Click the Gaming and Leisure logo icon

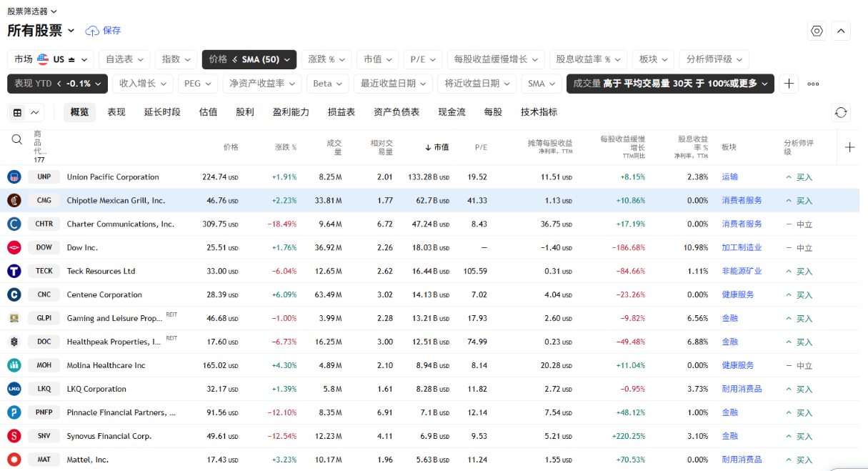[x=14, y=318]
